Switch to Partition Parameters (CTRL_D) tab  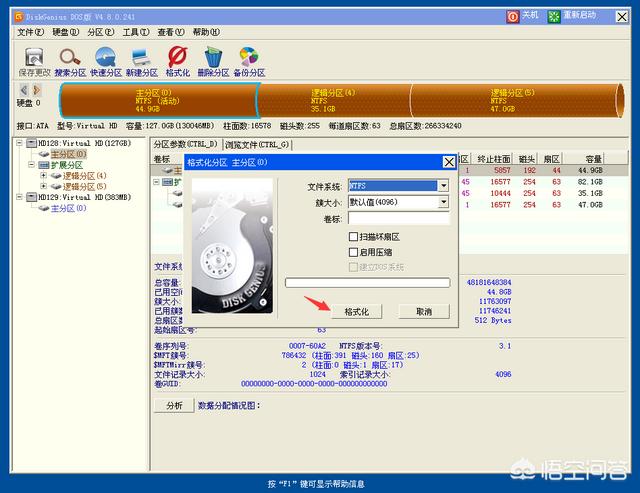click(186, 144)
